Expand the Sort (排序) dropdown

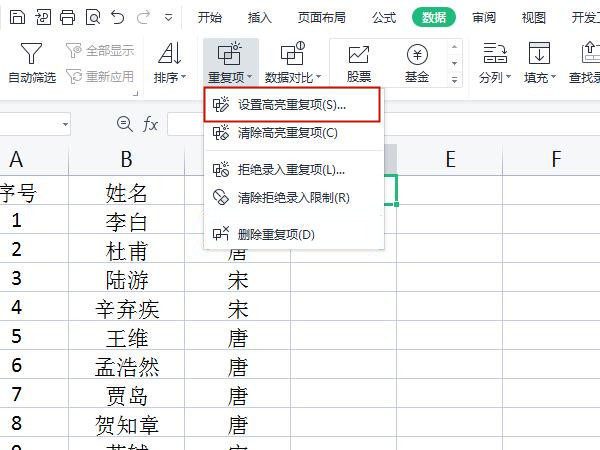point(170,77)
